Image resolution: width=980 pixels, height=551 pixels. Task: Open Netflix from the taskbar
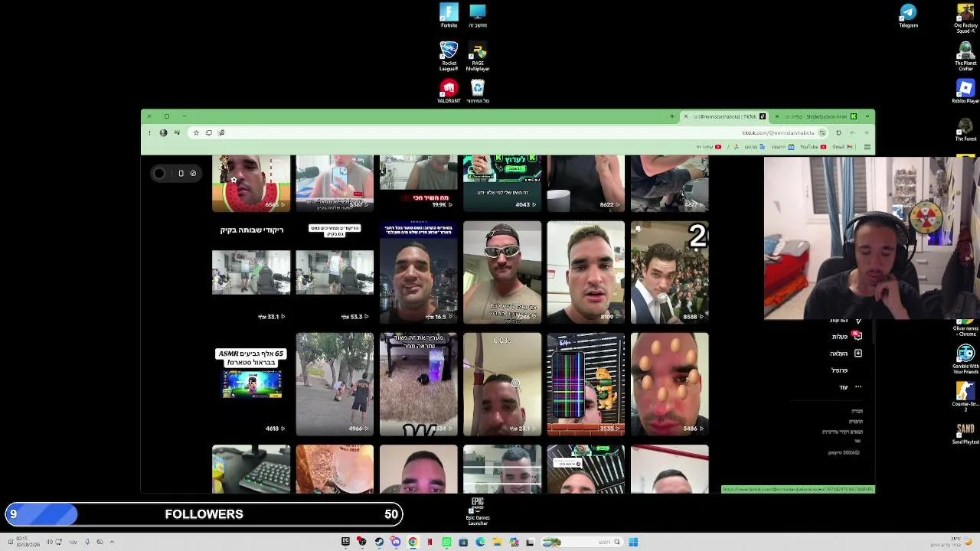(430, 542)
